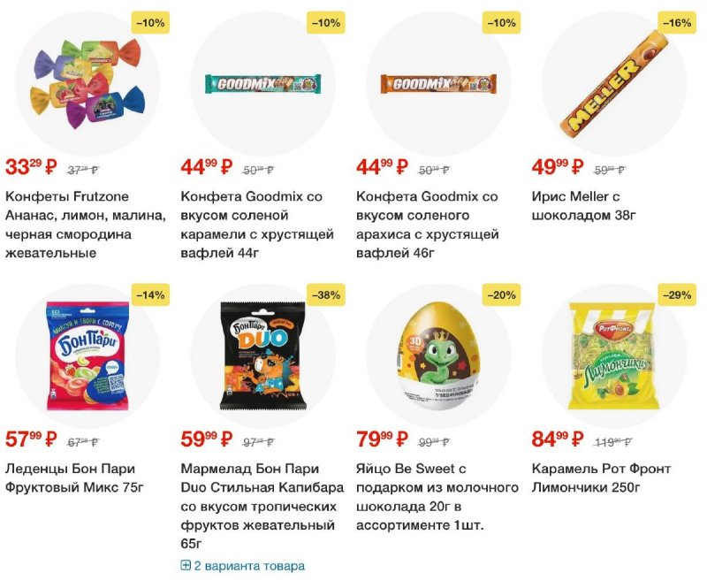
Task: Click the 79.99 ₽ price of Be Sweet egg
Action: coord(382,439)
